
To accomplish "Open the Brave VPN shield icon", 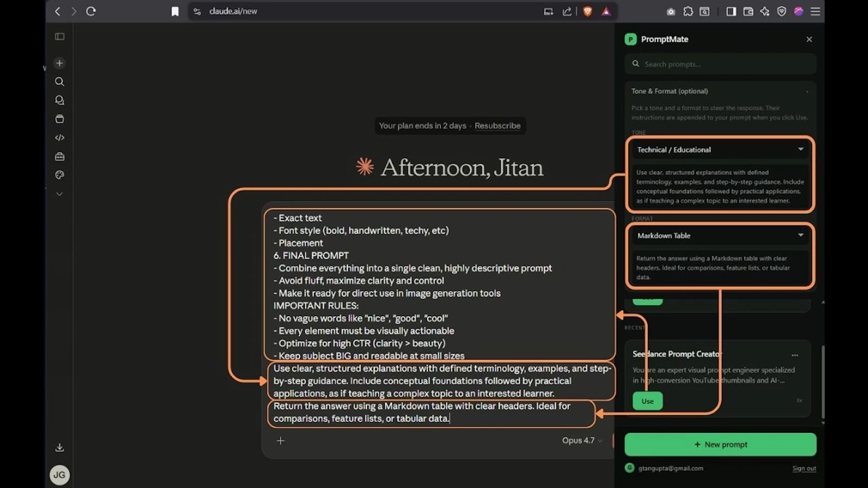I will pos(782,11).
